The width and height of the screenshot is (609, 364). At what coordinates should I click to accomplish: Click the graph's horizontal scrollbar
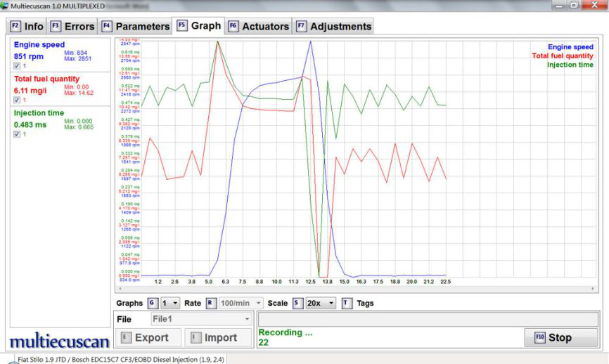click(352, 289)
